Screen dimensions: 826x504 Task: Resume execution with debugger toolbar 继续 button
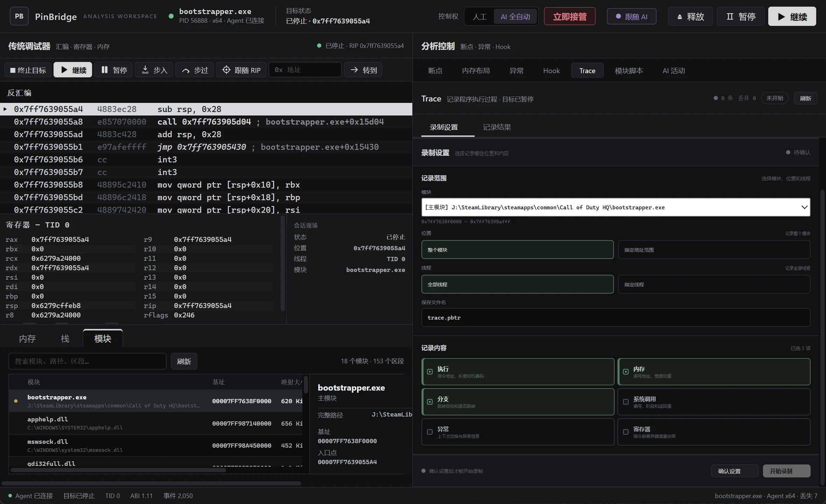point(73,70)
